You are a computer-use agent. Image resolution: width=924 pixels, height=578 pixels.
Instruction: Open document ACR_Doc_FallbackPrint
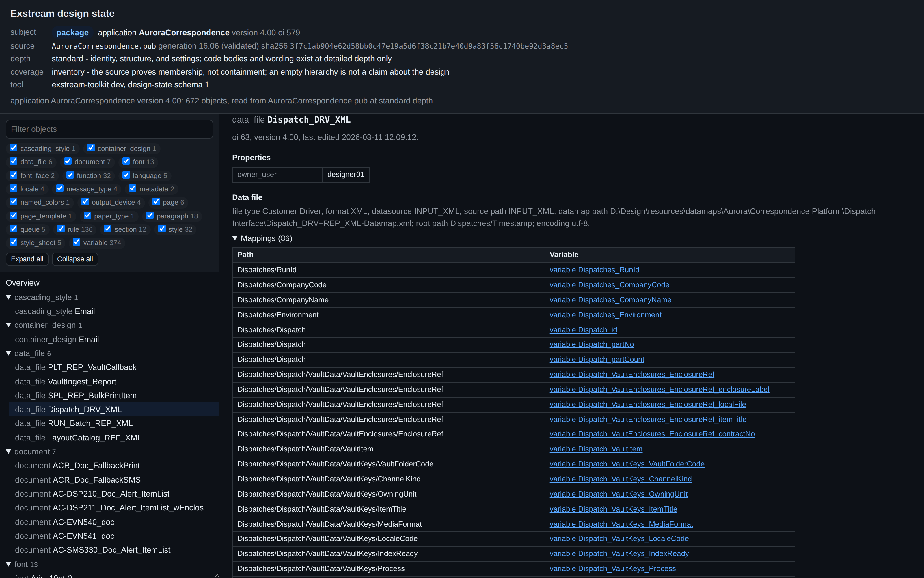point(77,466)
